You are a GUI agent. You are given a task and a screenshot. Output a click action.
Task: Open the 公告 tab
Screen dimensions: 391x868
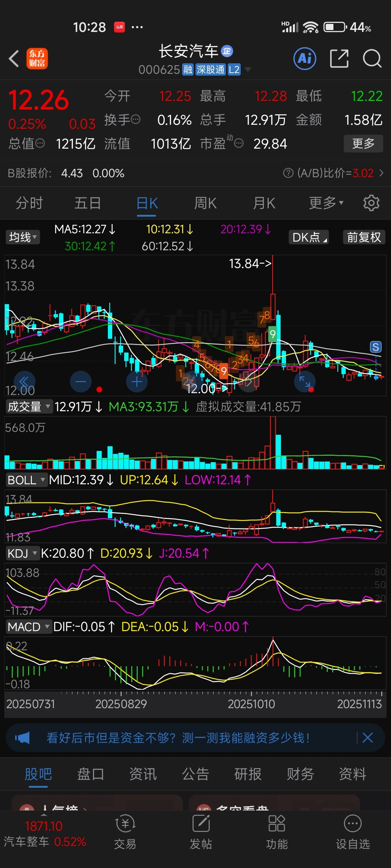pos(195,774)
